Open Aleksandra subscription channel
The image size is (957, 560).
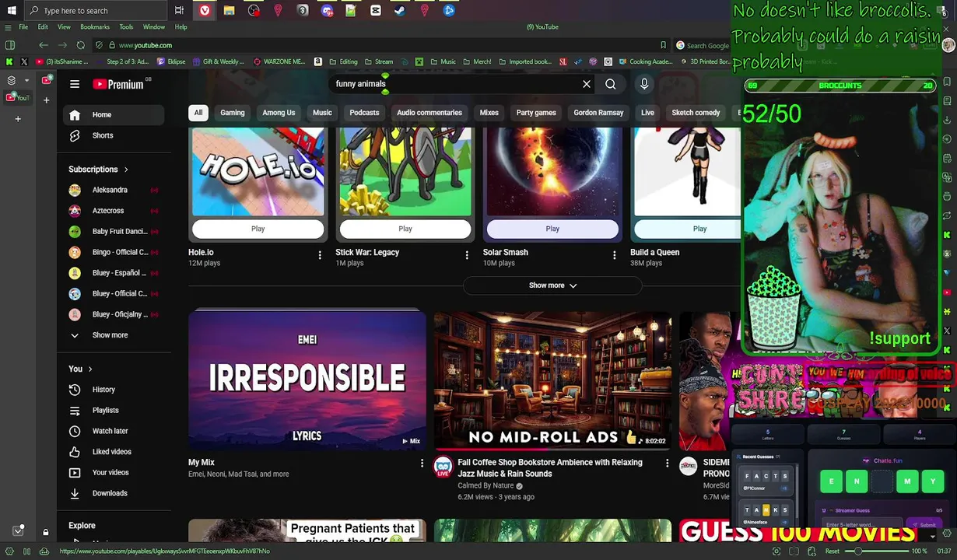point(114,190)
